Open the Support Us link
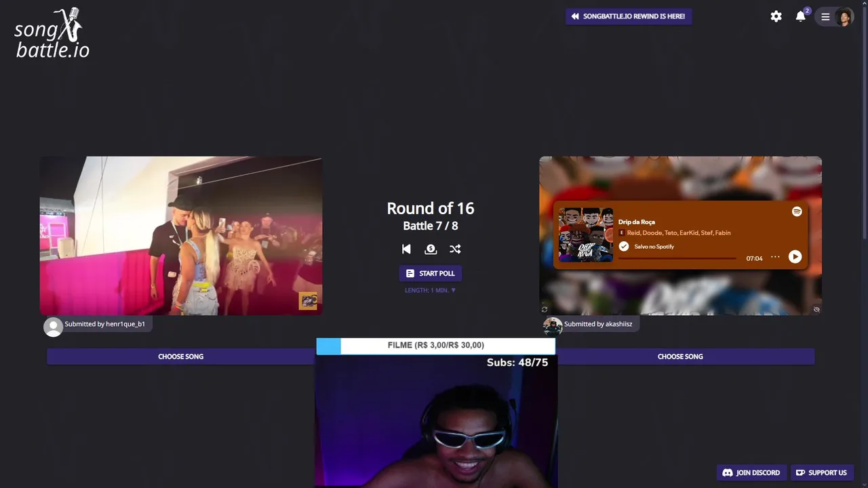The image size is (868, 488). pyautogui.click(x=821, y=472)
